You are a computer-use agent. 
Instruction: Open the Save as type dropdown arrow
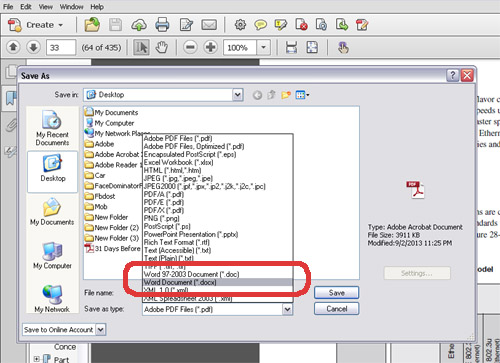pos(287,310)
